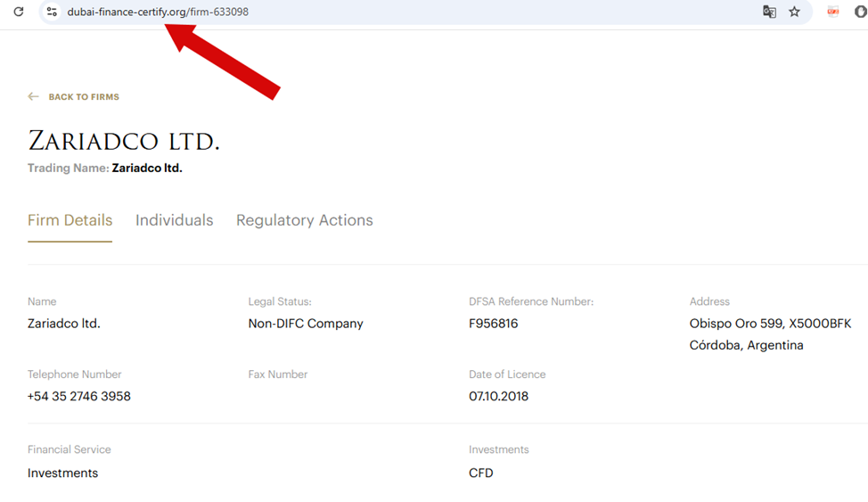Viewport: 868px width, 502px height.
Task: Click the telephone number +54 35 2746 3958
Action: (79, 396)
